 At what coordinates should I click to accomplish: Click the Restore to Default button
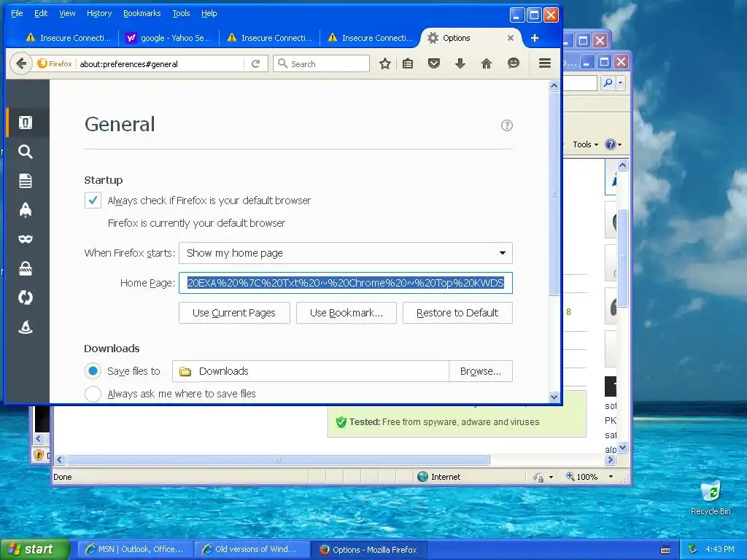(457, 313)
